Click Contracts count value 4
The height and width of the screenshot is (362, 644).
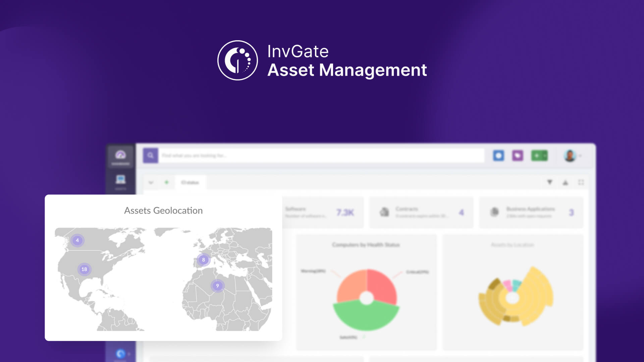[x=462, y=213]
